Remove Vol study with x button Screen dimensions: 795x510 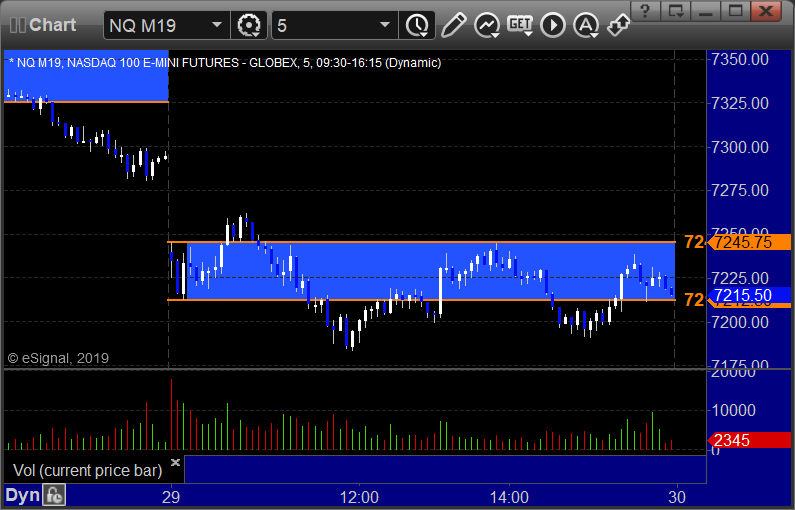click(x=175, y=462)
